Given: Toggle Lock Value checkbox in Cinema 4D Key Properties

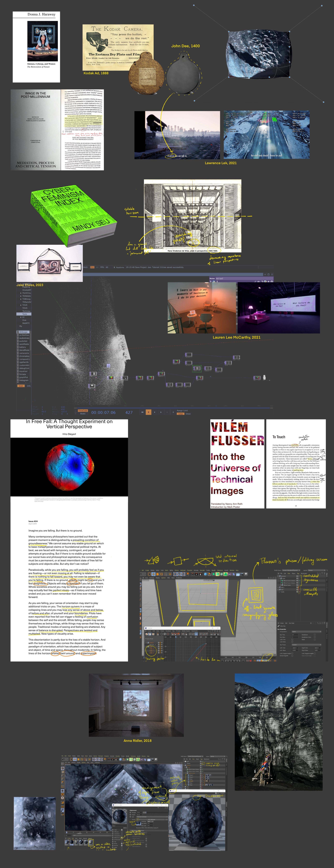Looking at the screenshot, I should click(x=292, y=642).
